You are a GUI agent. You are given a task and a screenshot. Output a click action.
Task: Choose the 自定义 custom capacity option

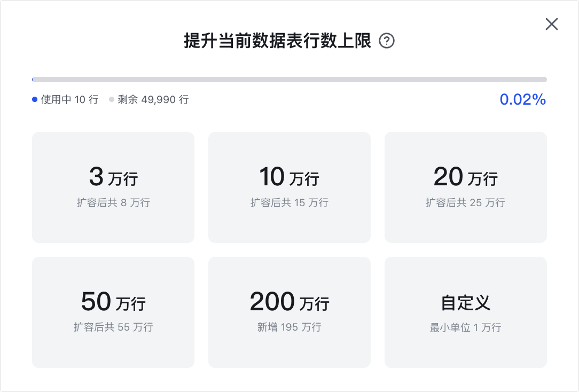click(x=465, y=312)
